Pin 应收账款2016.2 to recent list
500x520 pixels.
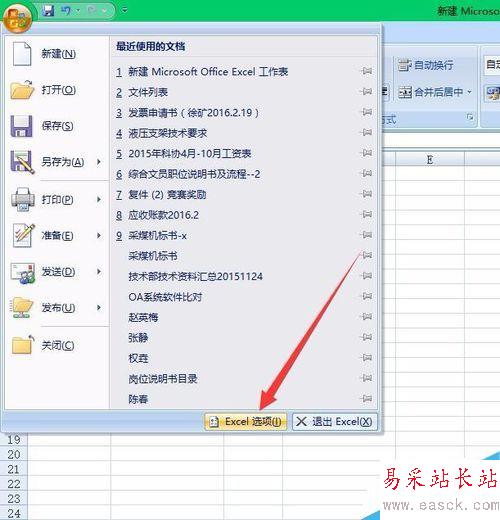[367, 214]
